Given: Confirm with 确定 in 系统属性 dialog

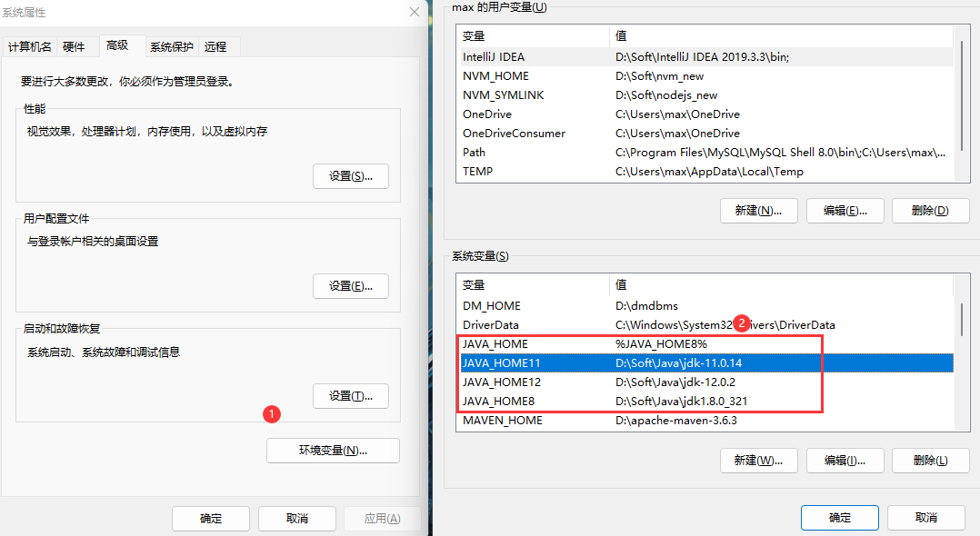Looking at the screenshot, I should [x=211, y=519].
